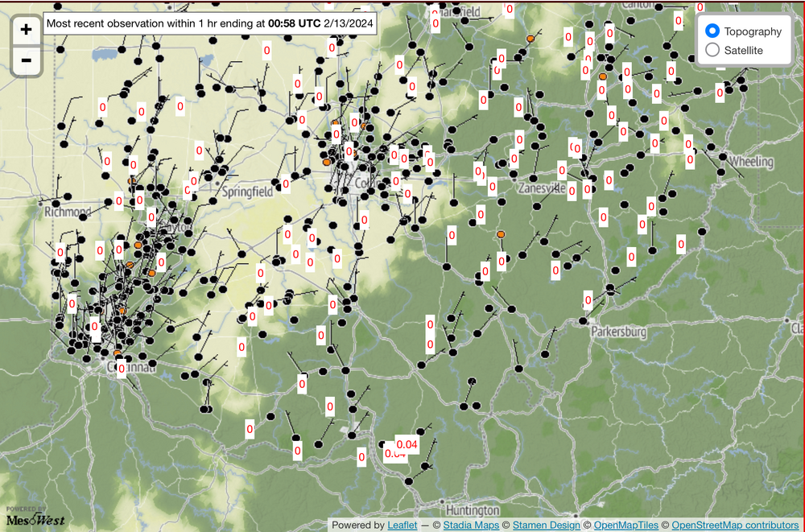Open the OpenStreetMap contributors link
The width and height of the screenshot is (805, 532).
tap(735, 525)
